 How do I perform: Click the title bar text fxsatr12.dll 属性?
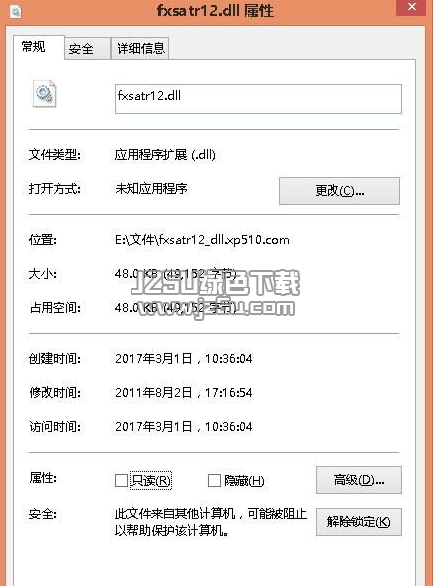click(215, 10)
